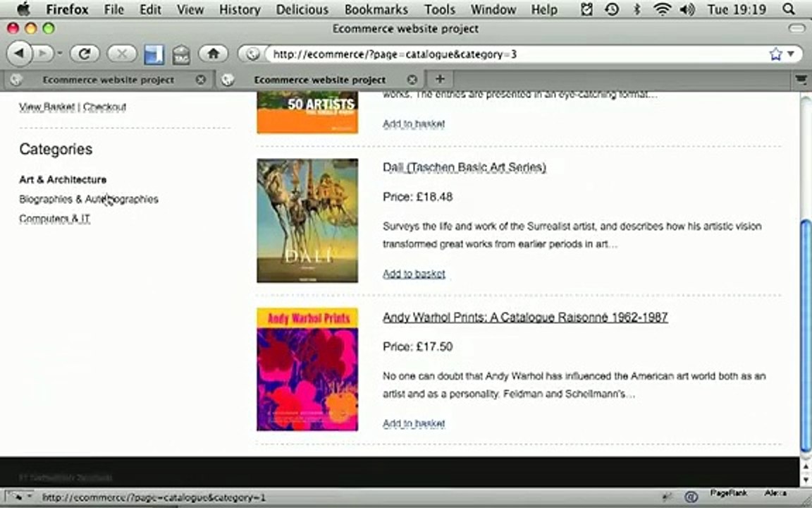This screenshot has width=812, height=508.
Task: Open the Firefox application menu
Action: pyautogui.click(x=67, y=9)
